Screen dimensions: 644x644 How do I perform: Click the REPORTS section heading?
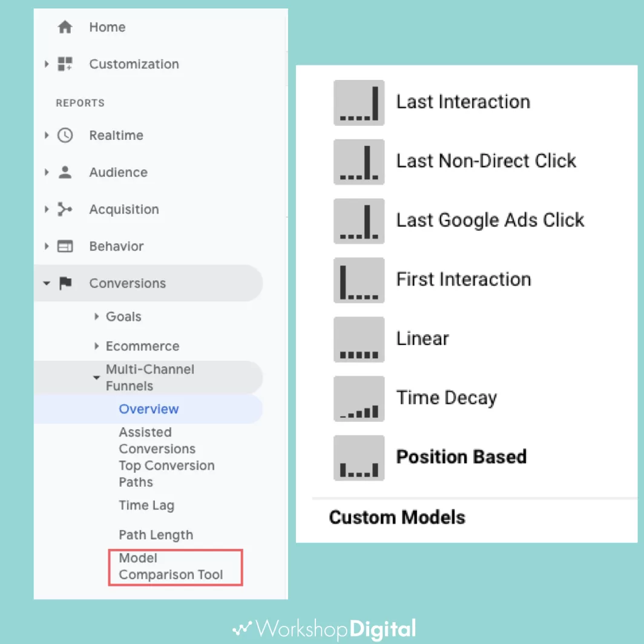click(80, 103)
